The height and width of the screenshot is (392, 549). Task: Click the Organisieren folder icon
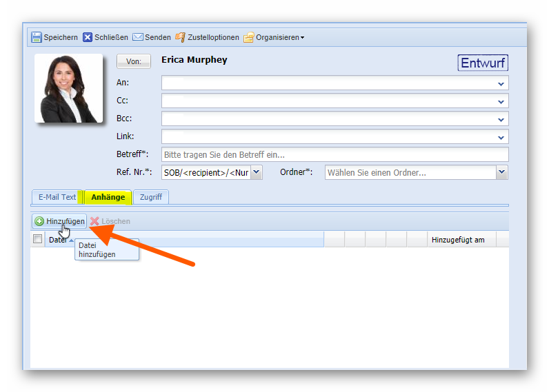[249, 37]
